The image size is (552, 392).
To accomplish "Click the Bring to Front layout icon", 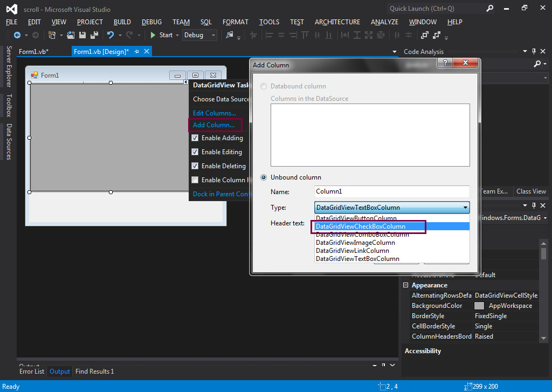I will pyautogui.click(x=425, y=35).
